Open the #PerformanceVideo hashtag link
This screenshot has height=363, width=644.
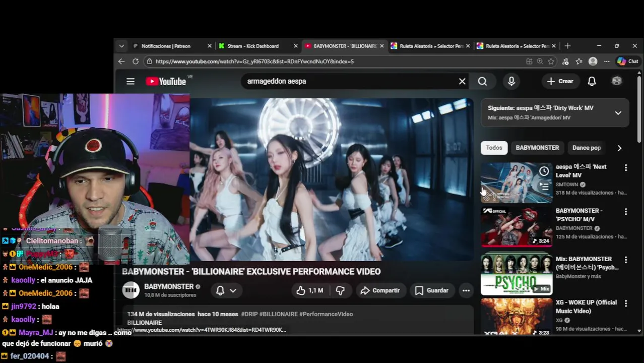tap(326, 314)
